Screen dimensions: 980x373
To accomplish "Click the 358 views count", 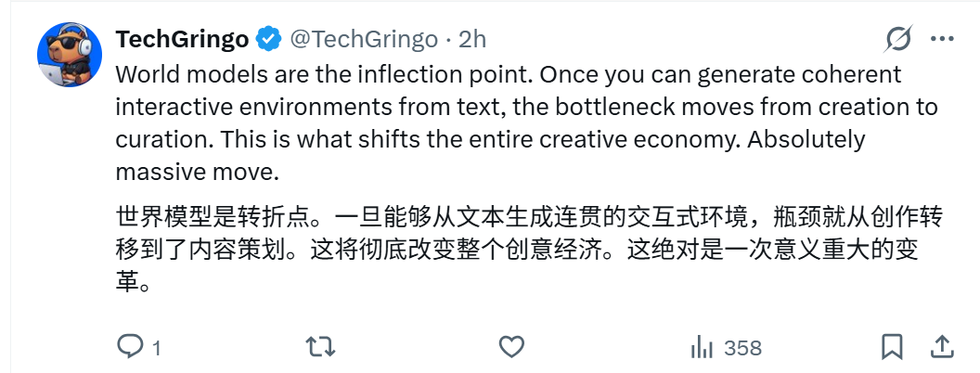I will coord(742,348).
